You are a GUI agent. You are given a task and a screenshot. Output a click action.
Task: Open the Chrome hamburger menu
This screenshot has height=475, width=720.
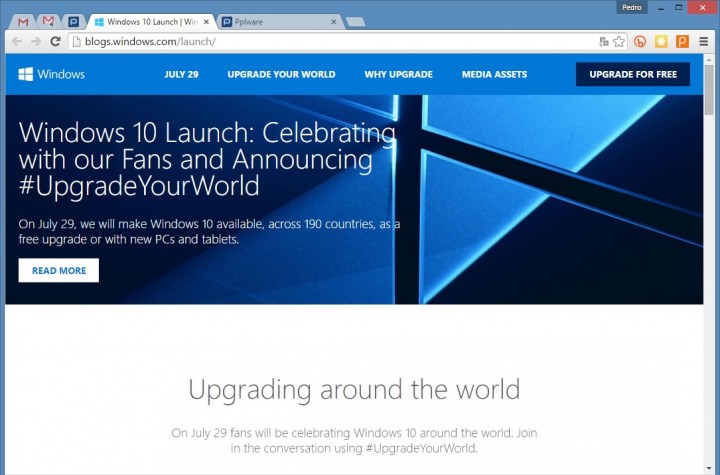[703, 42]
